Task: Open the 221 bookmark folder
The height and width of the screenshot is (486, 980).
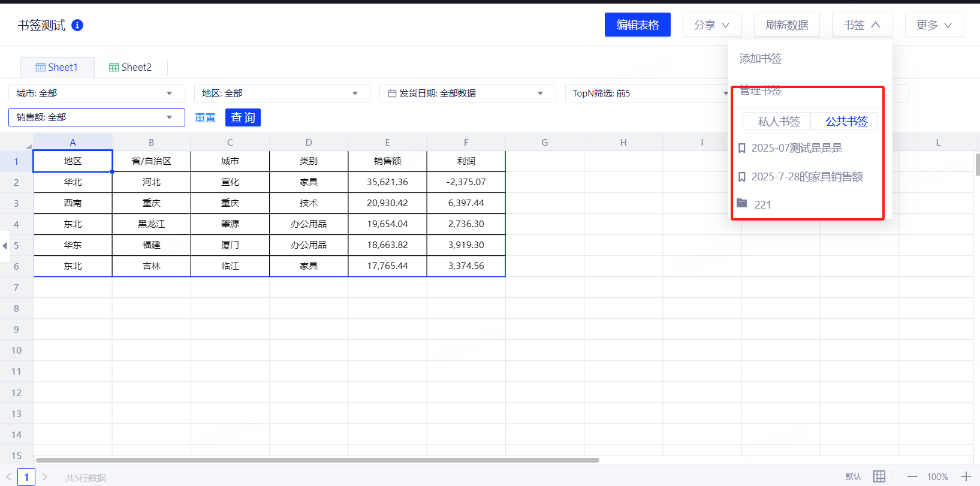Action: (762, 204)
